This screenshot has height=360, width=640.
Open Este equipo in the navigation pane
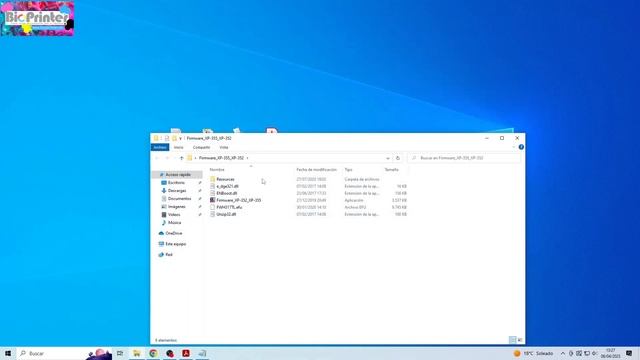point(176,244)
